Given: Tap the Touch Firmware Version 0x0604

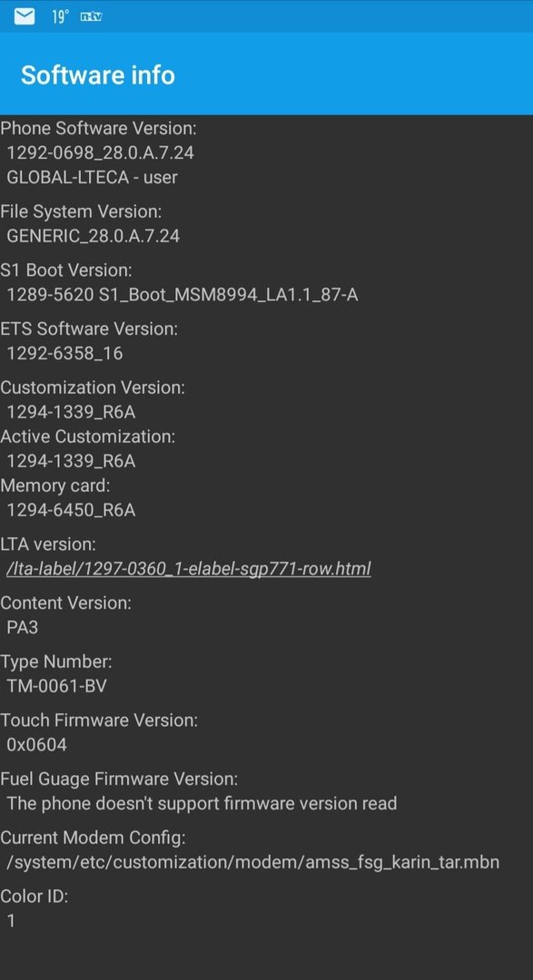Looking at the screenshot, I should [x=36, y=745].
